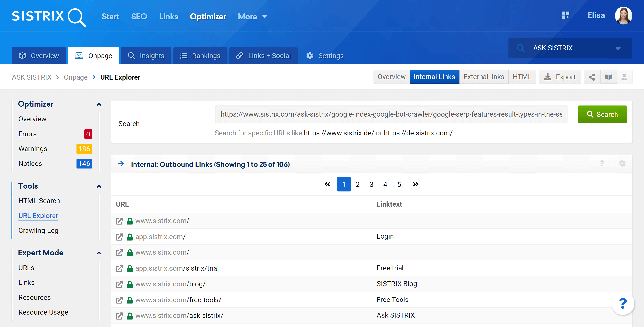This screenshot has height=327, width=644.
Task: Select Optimizer in top navigation
Action: (208, 17)
